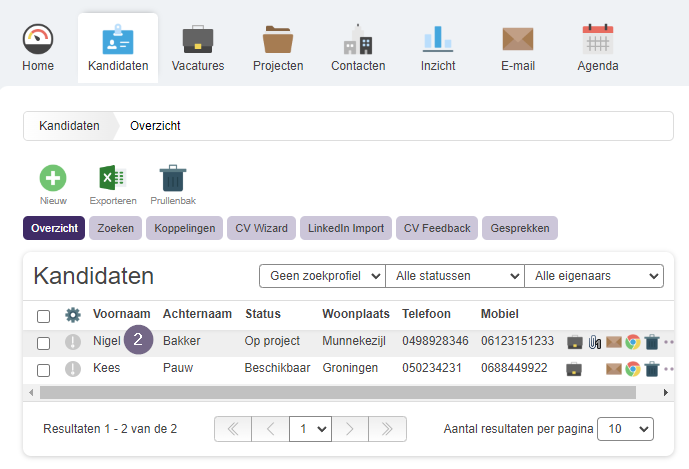Sort by the Telefoon column header
Screen dimensions: 689x469
point(426,314)
